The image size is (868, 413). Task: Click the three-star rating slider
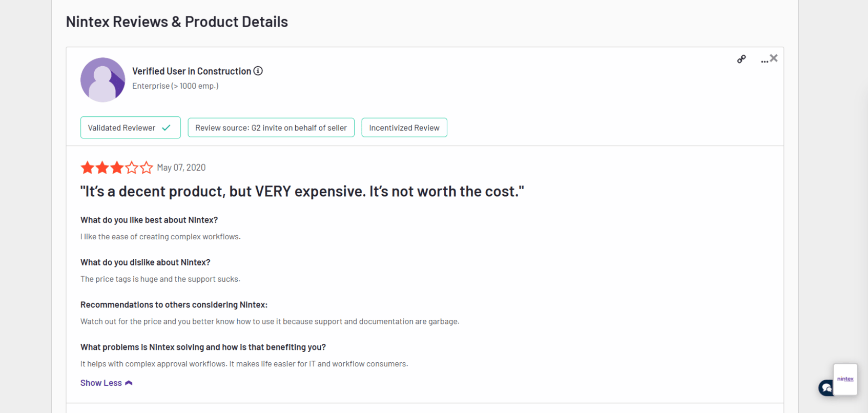click(117, 167)
